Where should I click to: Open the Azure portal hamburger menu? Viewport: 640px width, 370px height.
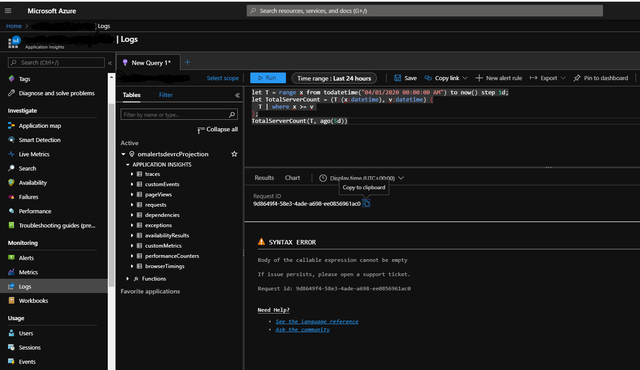(8, 11)
